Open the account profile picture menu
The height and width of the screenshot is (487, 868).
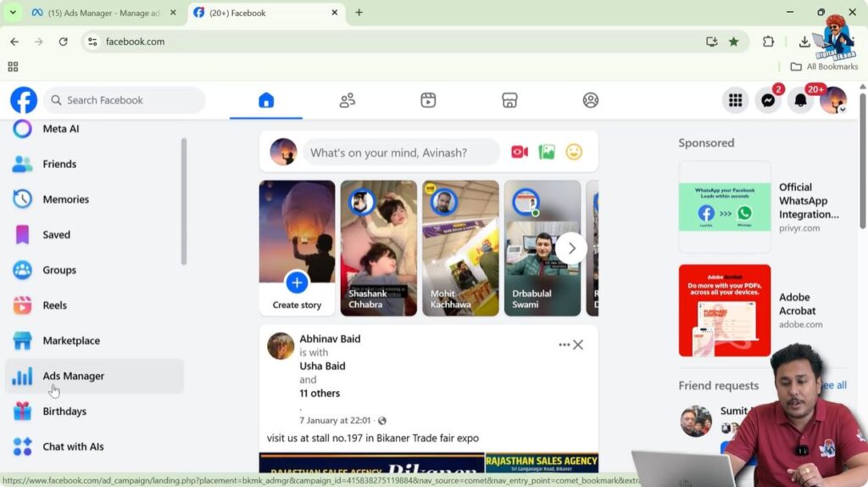point(833,100)
